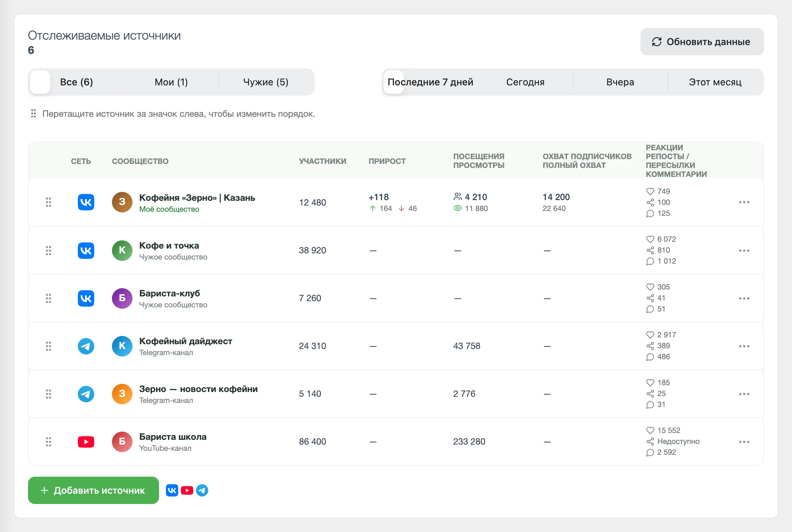This screenshot has height=532, width=792.
Task: Switch filter to Мои (1)
Action: pos(171,82)
